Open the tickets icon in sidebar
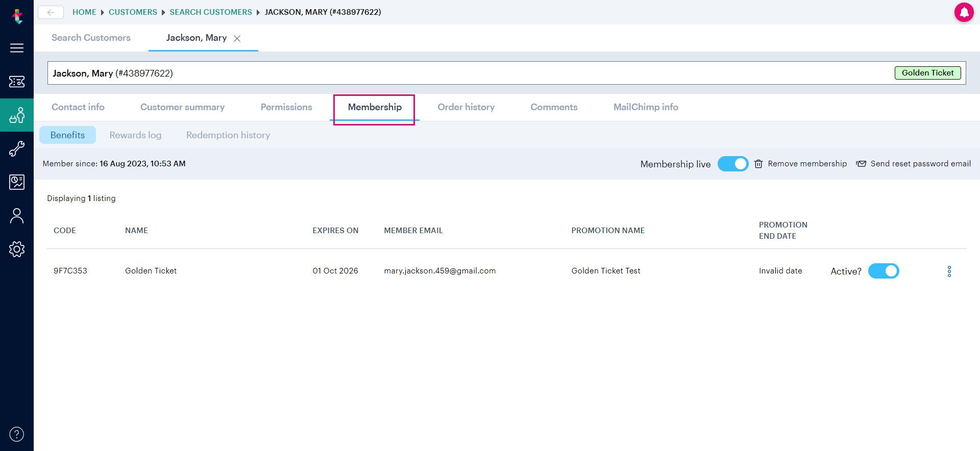 17,82
